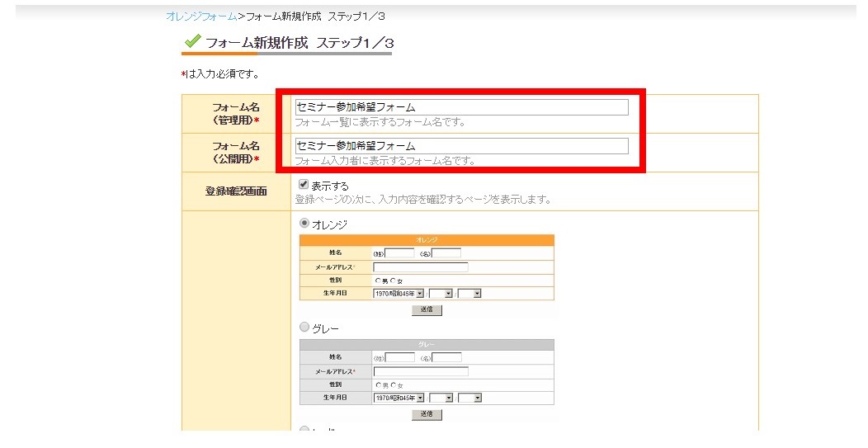
Task: Expand the birth day dropdown in gray preview
Action: coord(469,398)
